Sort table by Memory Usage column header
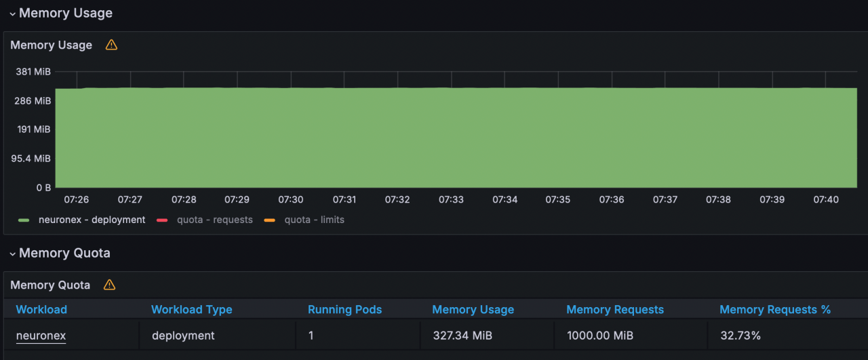 473,309
